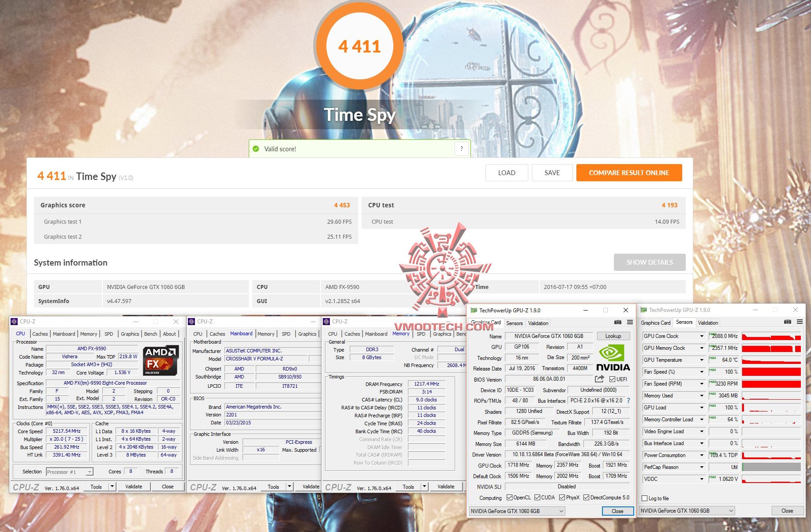Open Graphics tab in CPU-Z Memory window
This screenshot has height=532, width=811.
coord(442,334)
